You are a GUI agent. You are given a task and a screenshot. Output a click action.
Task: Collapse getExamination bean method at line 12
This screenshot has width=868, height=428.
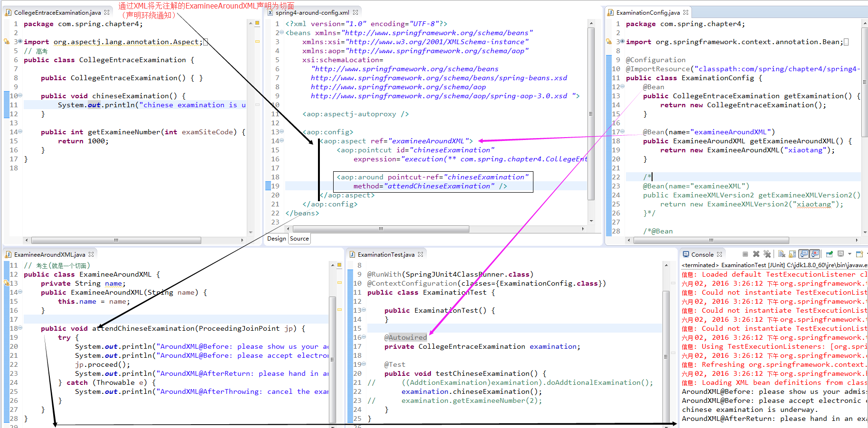(623, 87)
